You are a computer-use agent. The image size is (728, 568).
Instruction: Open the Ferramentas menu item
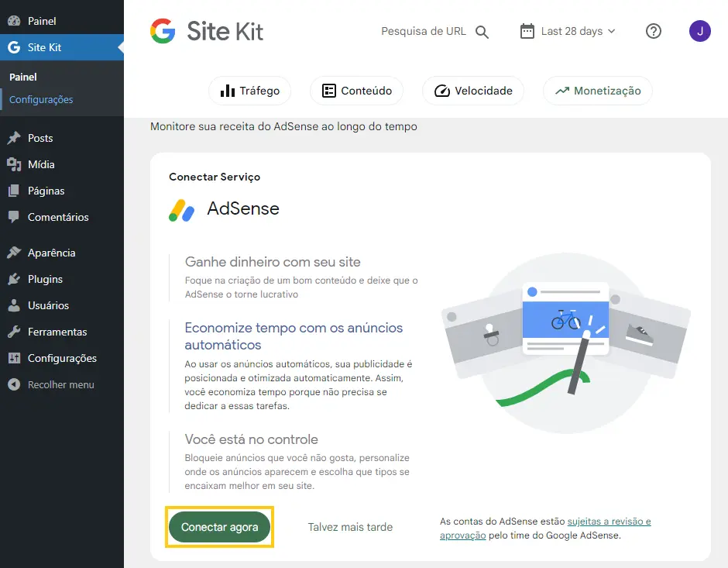click(x=62, y=332)
